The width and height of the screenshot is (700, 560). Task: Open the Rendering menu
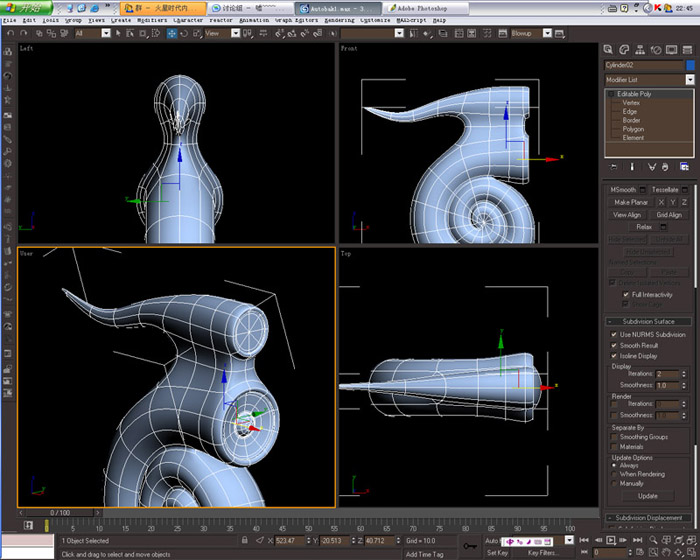[339, 20]
